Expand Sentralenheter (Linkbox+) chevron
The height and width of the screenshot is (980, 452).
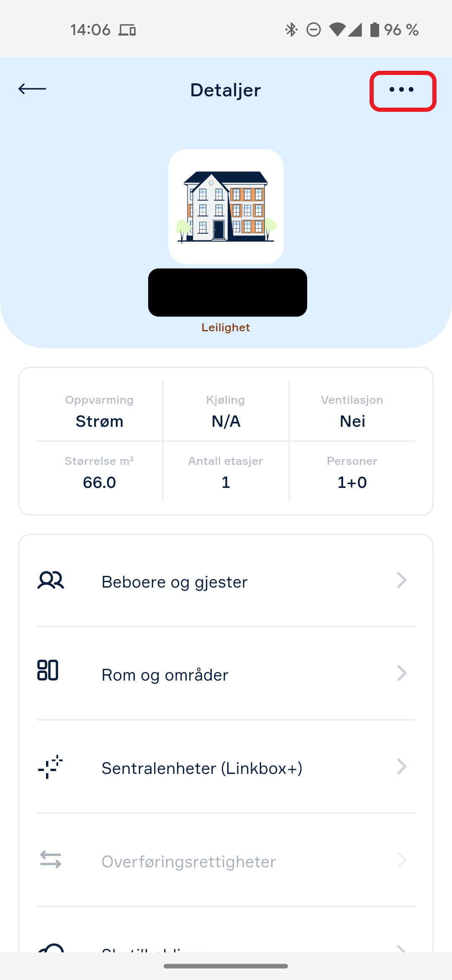(x=401, y=767)
